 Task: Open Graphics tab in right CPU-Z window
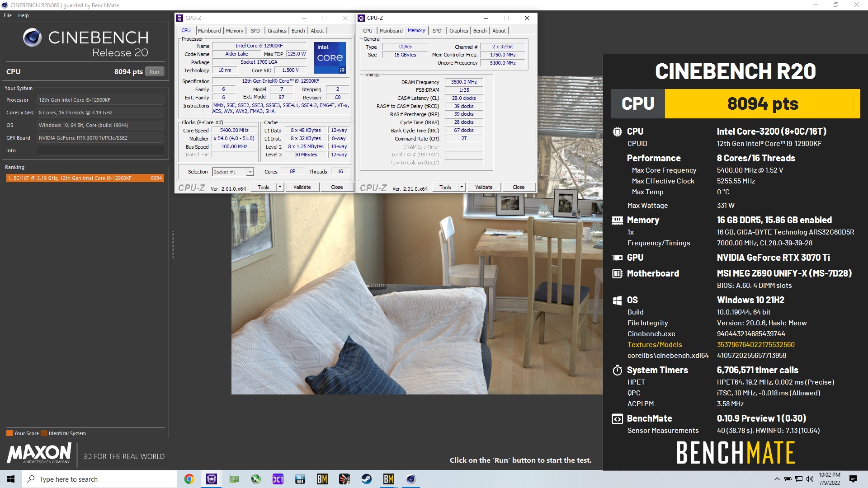click(459, 31)
